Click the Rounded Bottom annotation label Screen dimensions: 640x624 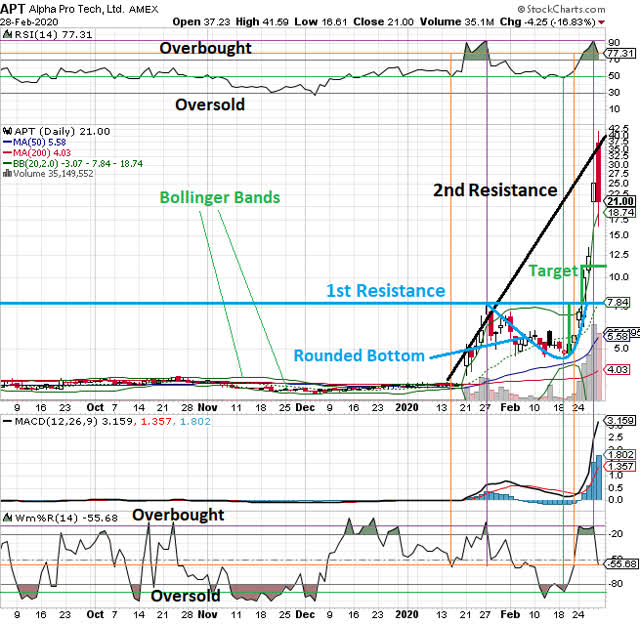(x=359, y=355)
